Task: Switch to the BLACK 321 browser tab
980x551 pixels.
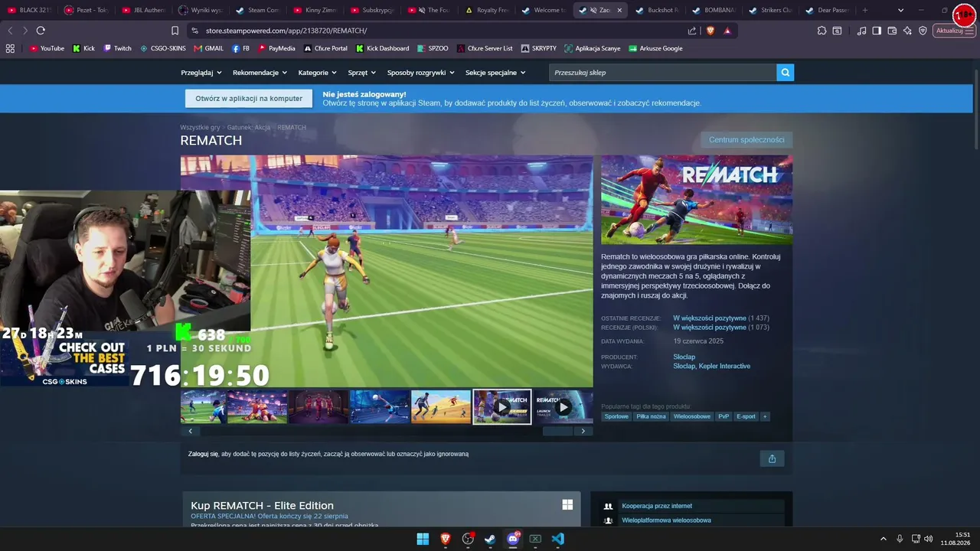Action: (x=30, y=10)
